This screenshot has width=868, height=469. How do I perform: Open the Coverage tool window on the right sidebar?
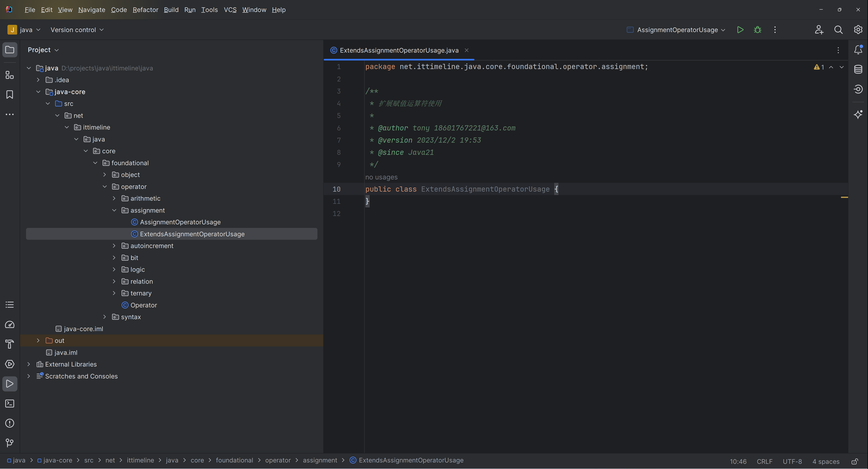pos(858,89)
